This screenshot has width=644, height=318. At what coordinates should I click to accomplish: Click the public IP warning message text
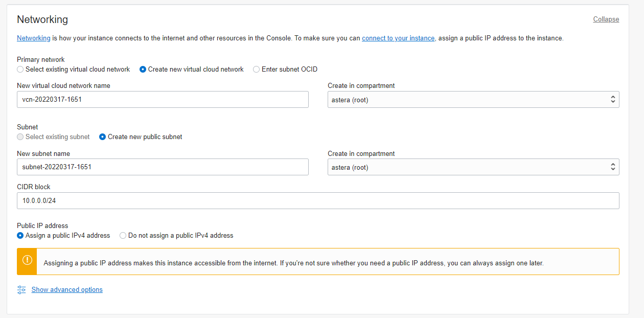tap(293, 263)
